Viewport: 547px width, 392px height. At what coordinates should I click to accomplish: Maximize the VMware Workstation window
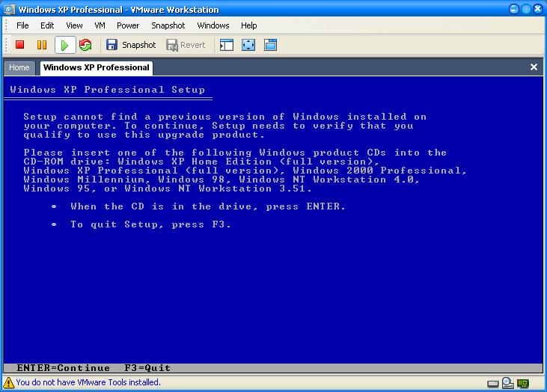tap(526, 9)
